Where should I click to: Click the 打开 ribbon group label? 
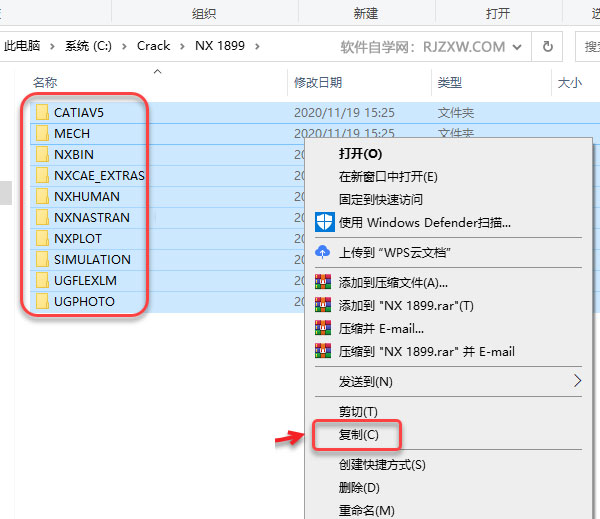pos(498,14)
